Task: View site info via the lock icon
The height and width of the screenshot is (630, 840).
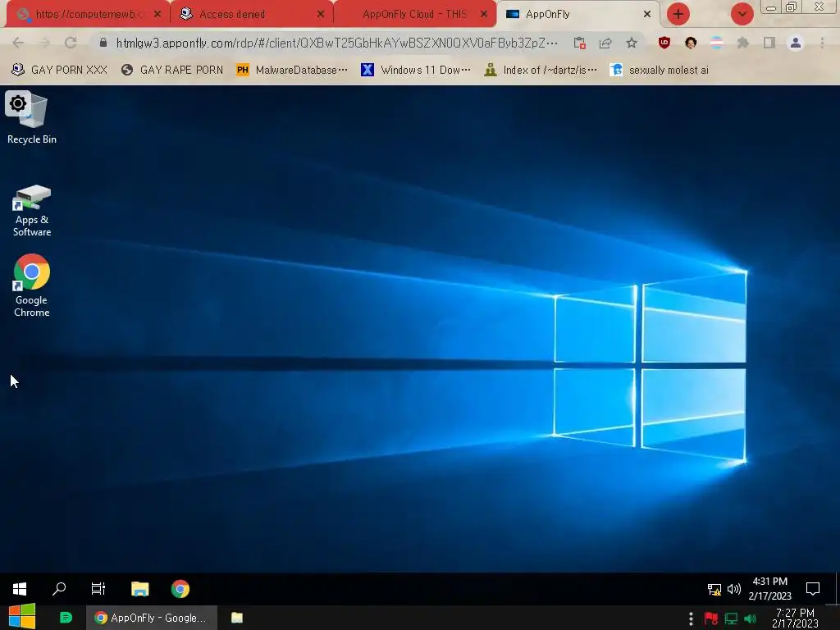Action: (103, 43)
